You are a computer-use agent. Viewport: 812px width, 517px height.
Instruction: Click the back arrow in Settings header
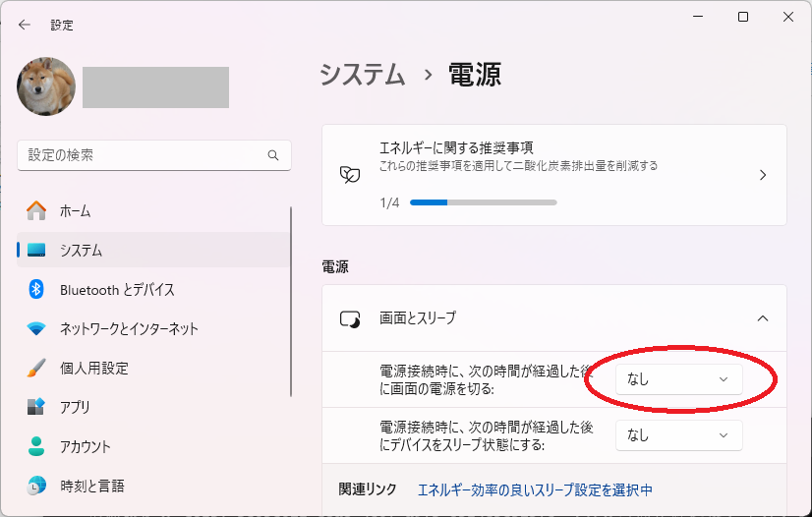click(x=25, y=25)
